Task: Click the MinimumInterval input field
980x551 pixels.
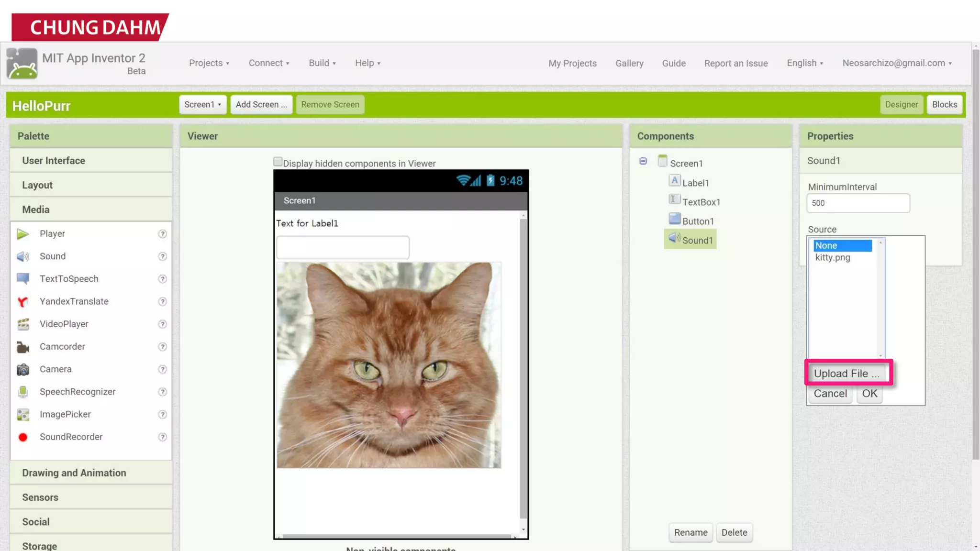Action: pyautogui.click(x=857, y=203)
